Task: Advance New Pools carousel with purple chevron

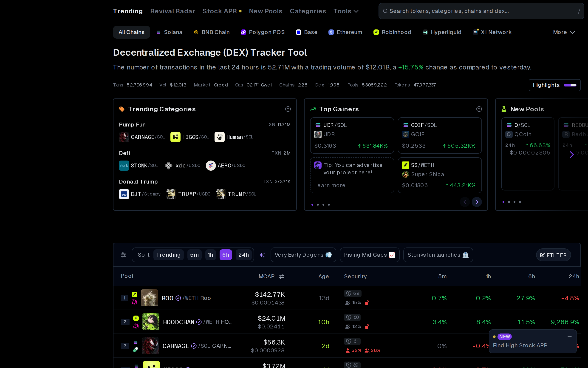Action: pos(572,154)
